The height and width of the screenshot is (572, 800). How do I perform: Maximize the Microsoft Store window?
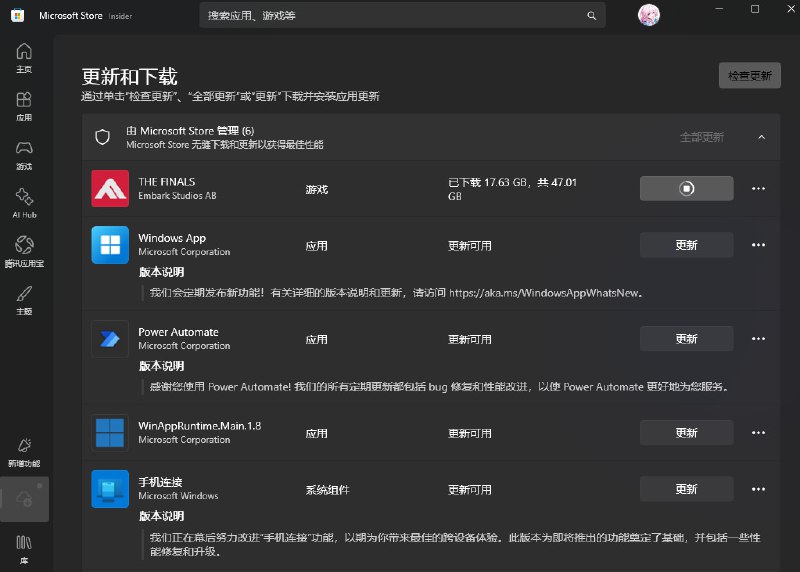point(755,9)
